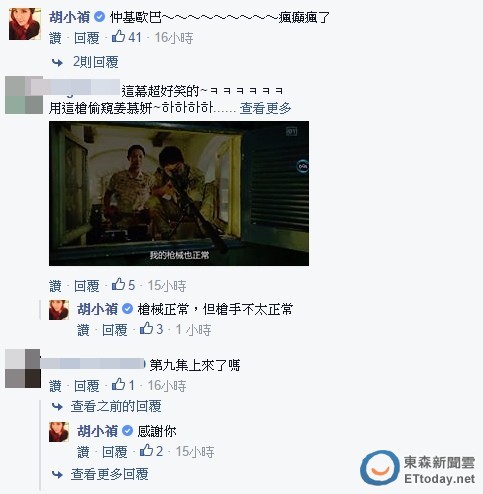Open top 胡小禎 profile avatar

(x=25, y=24)
